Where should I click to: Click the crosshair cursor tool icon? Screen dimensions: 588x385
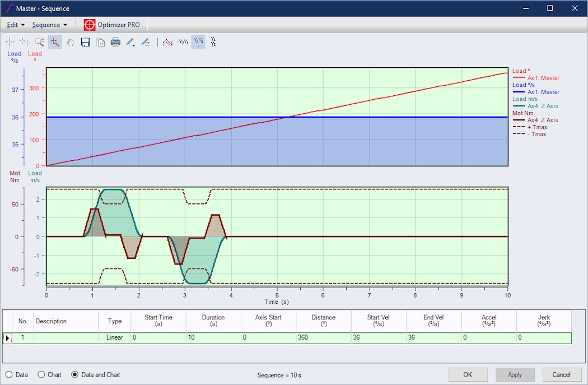pos(10,42)
